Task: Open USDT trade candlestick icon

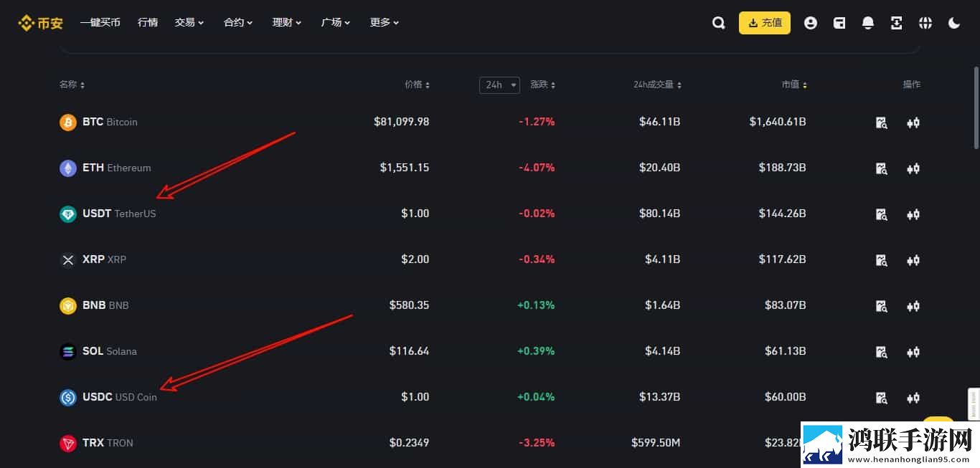Action: (913, 214)
